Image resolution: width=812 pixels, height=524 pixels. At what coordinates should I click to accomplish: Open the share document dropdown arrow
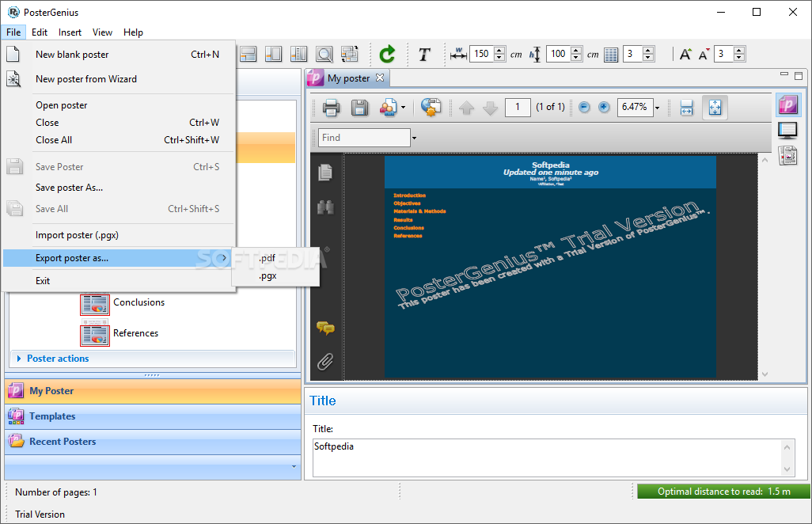(404, 108)
